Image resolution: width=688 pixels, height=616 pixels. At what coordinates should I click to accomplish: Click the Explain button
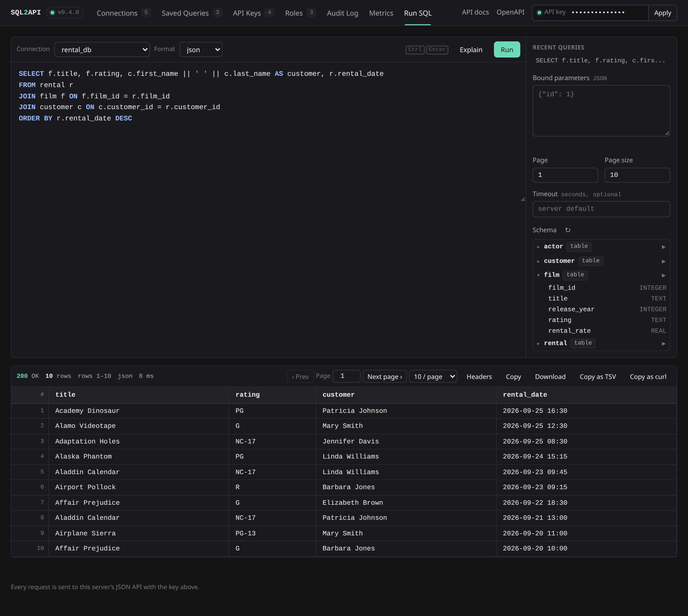point(471,49)
